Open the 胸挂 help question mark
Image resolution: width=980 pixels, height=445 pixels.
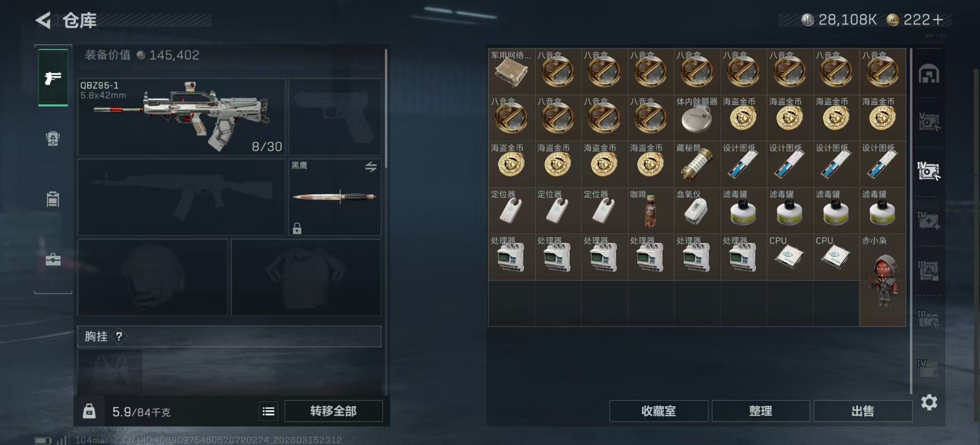coord(119,336)
